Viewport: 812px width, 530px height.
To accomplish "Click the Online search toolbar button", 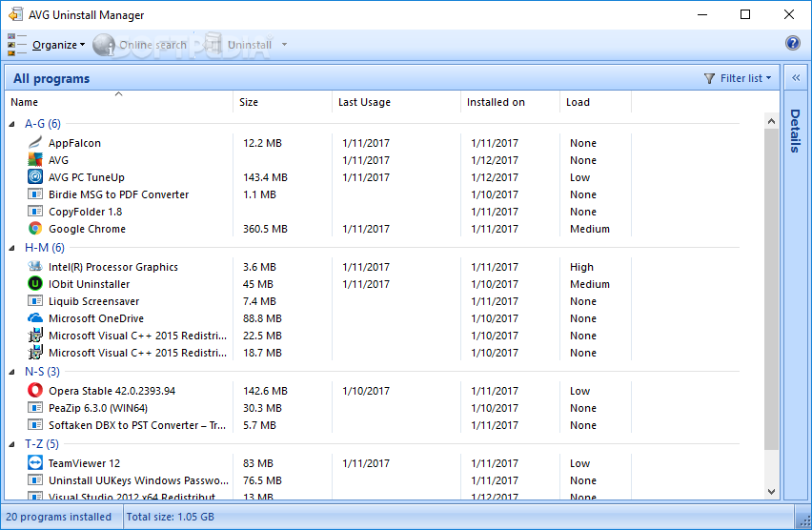I will point(140,45).
